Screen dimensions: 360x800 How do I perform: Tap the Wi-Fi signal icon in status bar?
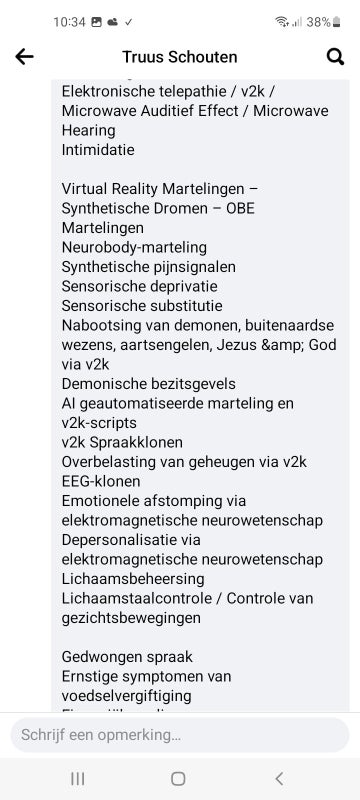coord(281,22)
